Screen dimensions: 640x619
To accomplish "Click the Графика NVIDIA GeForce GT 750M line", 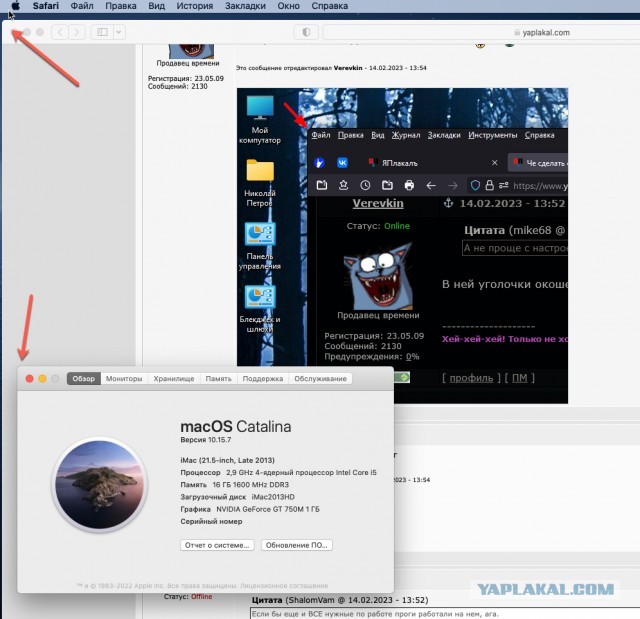I will point(250,509).
